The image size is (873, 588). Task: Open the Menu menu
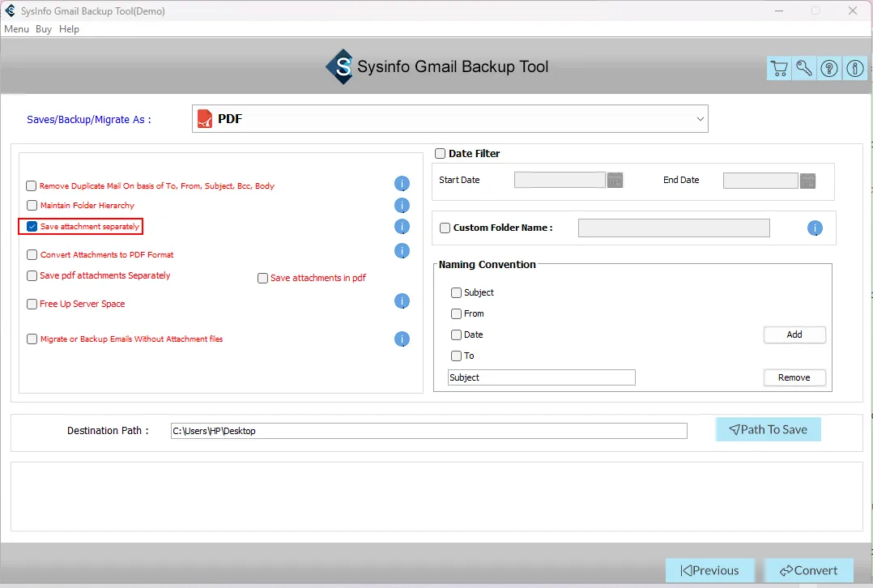click(16, 29)
